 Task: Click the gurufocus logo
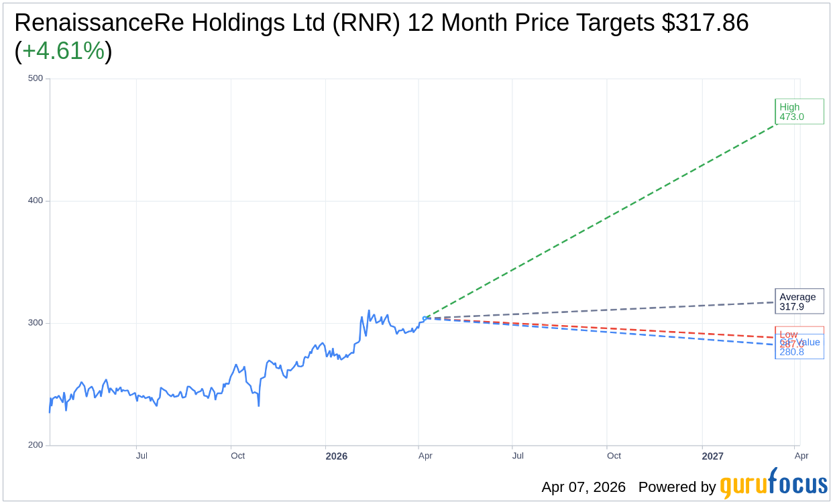click(x=773, y=484)
